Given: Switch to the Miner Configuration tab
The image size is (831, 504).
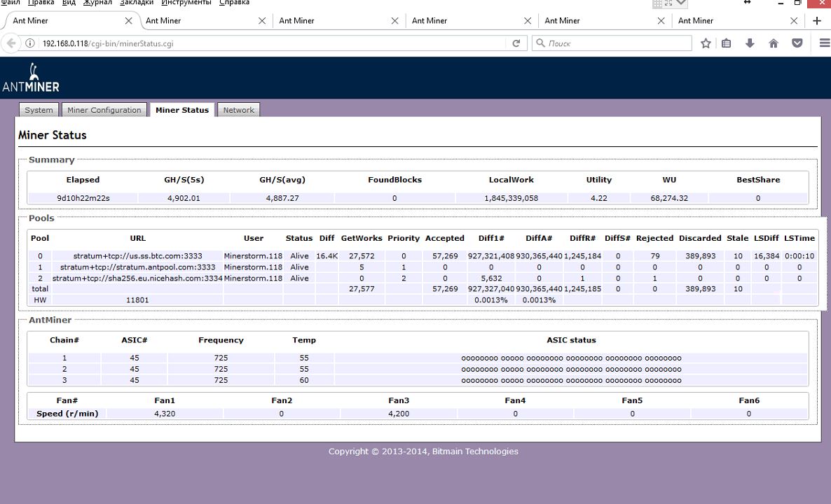Looking at the screenshot, I should pos(104,110).
